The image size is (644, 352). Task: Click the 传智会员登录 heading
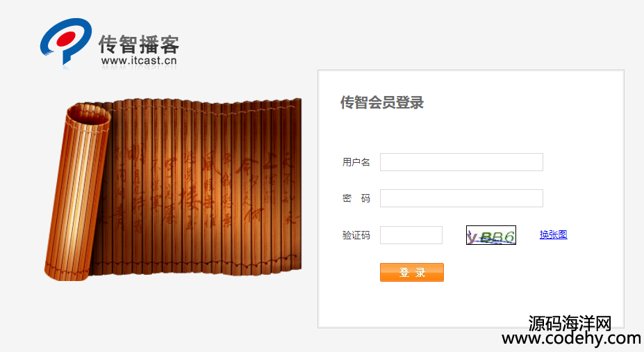[382, 102]
